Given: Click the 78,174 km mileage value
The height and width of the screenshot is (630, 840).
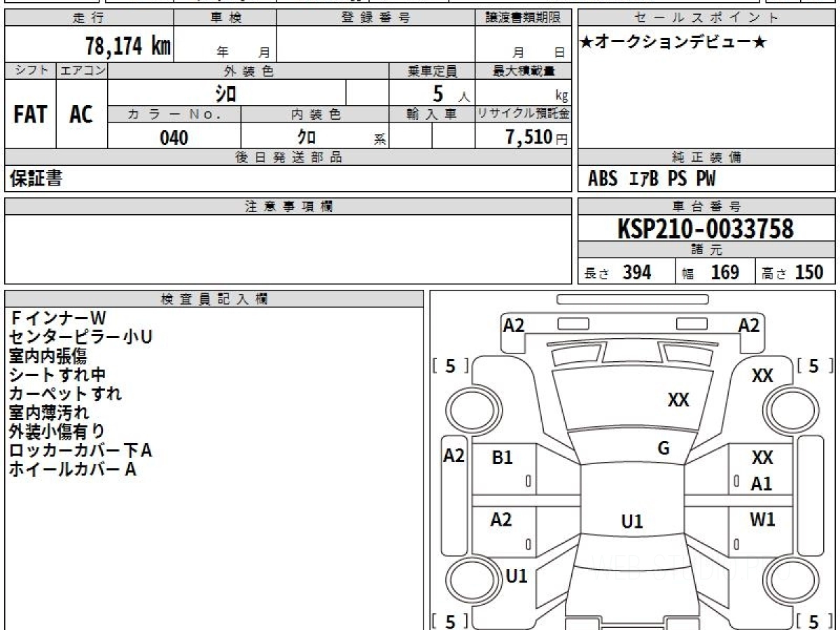Looking at the screenshot, I should [128, 46].
